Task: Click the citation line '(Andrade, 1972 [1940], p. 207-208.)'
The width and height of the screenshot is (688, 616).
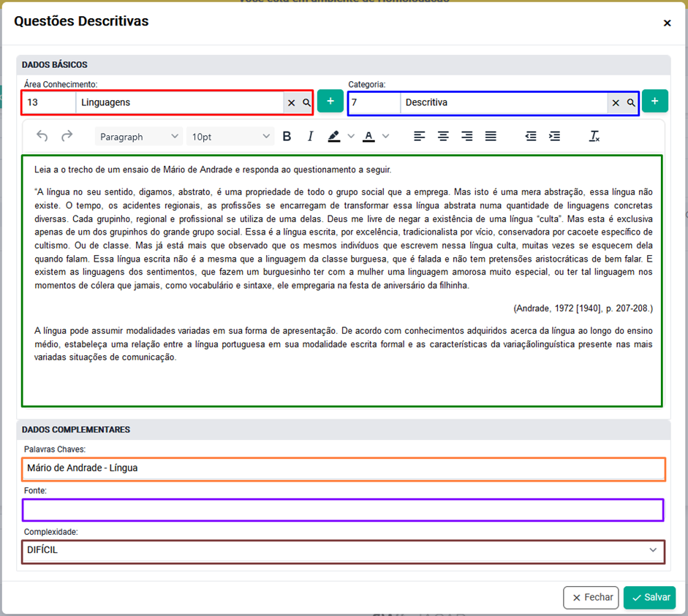Action: tap(583, 308)
